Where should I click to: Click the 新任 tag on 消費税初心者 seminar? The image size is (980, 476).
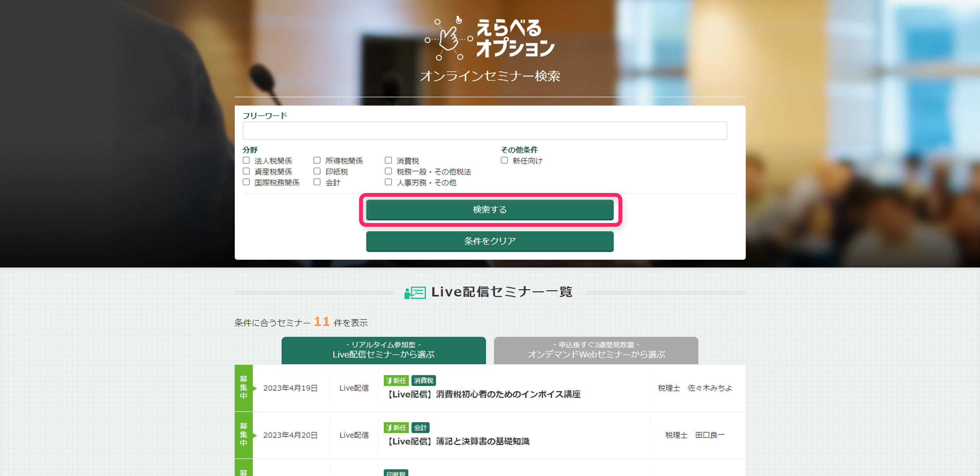pyautogui.click(x=396, y=380)
